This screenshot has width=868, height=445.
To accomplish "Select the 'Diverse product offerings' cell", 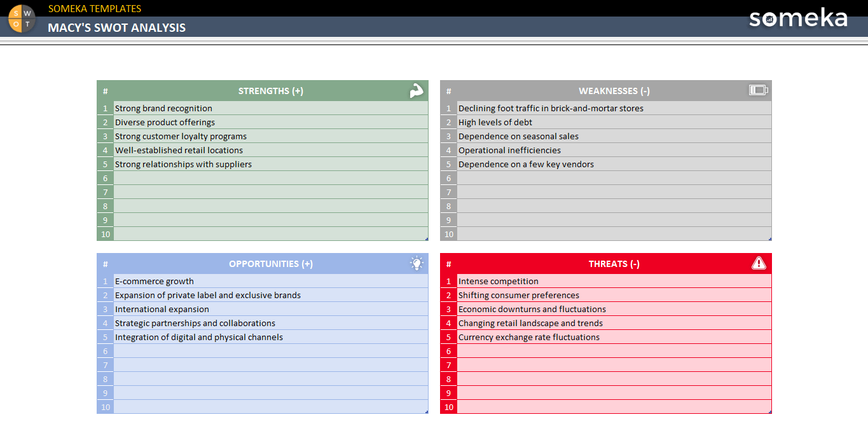I will pyautogui.click(x=271, y=122).
